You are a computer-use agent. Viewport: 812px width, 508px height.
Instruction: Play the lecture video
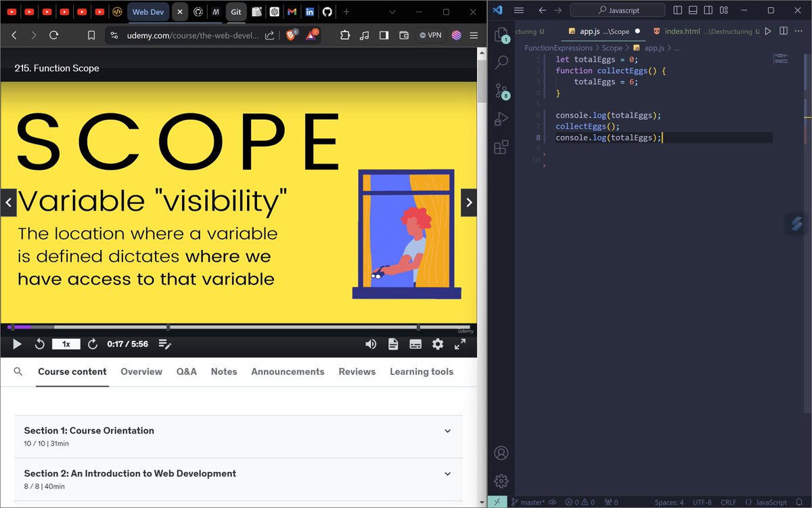(18, 344)
